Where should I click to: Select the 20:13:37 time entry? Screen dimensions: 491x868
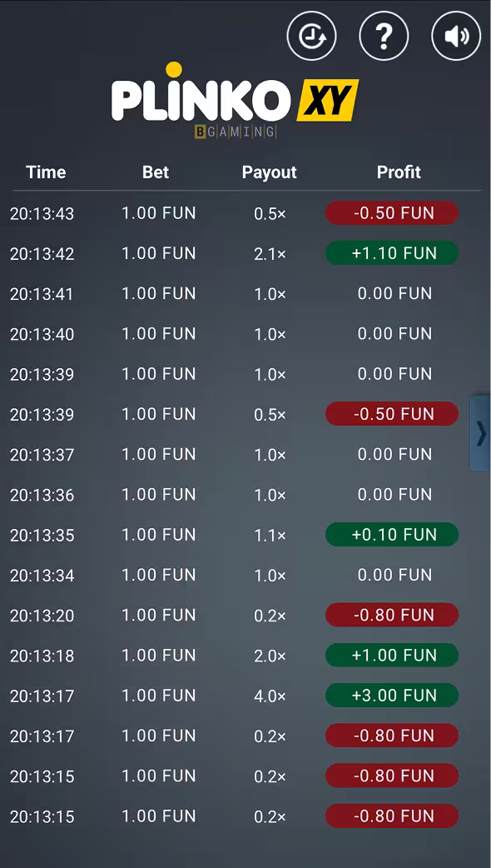click(42, 455)
